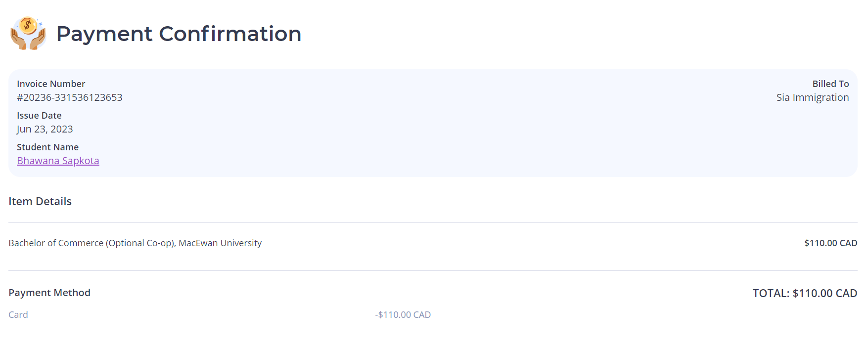Click the Billed To label

click(830, 84)
